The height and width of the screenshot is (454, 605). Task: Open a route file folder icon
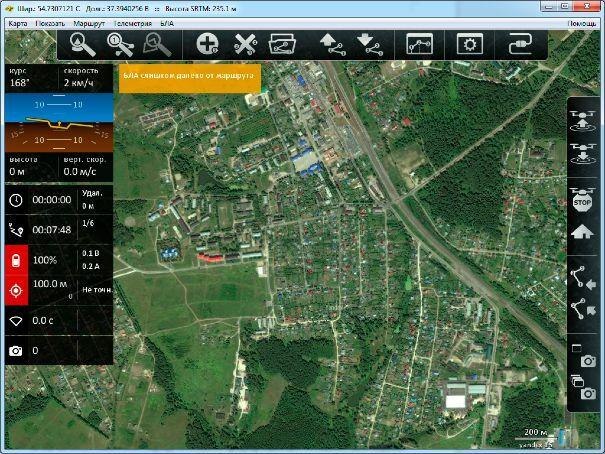(282, 45)
